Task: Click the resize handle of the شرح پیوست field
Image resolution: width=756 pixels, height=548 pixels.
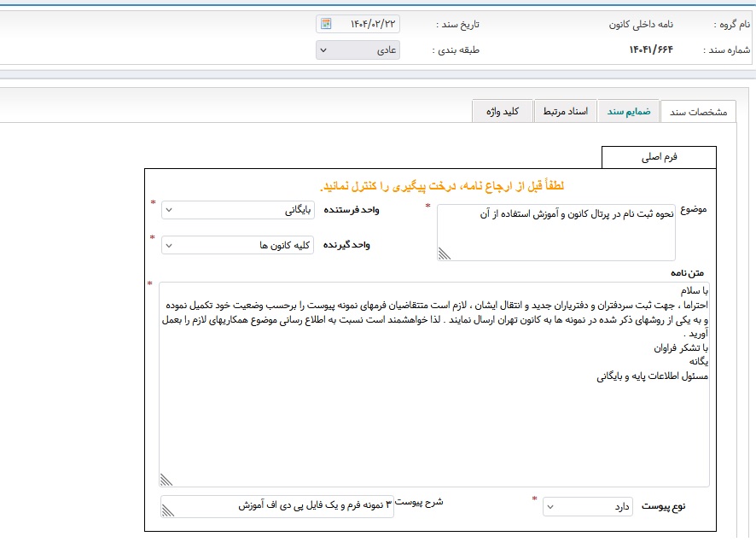Action: click(x=167, y=510)
